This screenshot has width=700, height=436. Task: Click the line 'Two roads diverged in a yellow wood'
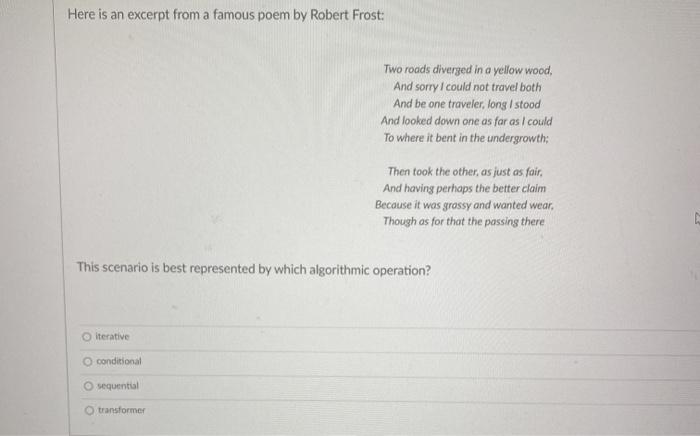coord(468,70)
